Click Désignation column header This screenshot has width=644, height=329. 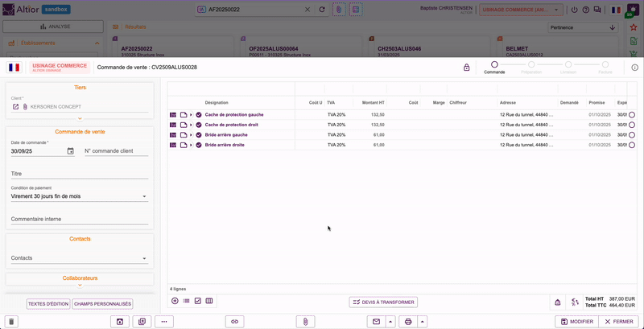[x=217, y=102]
